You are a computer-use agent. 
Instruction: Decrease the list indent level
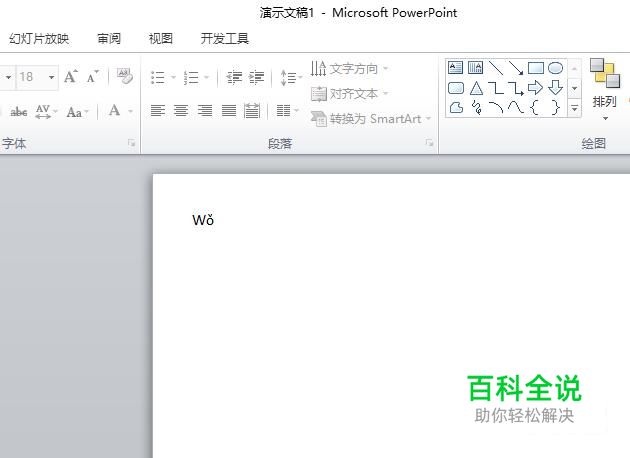point(234,77)
